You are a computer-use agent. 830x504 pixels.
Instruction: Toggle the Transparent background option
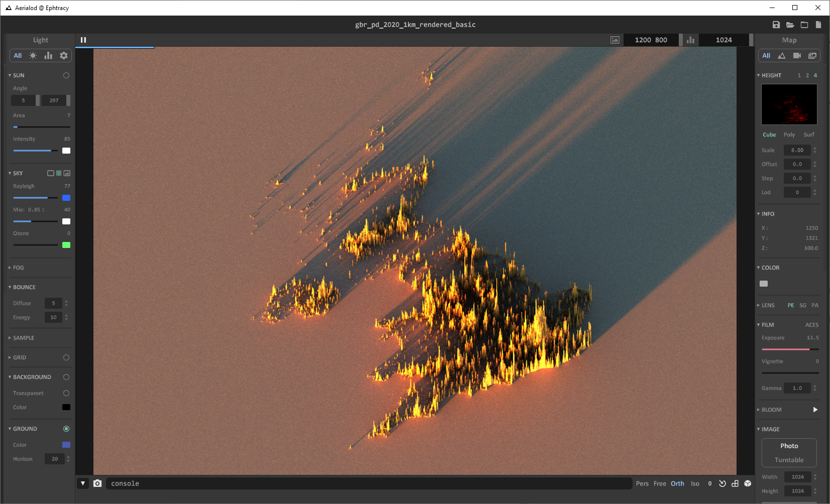[66, 393]
